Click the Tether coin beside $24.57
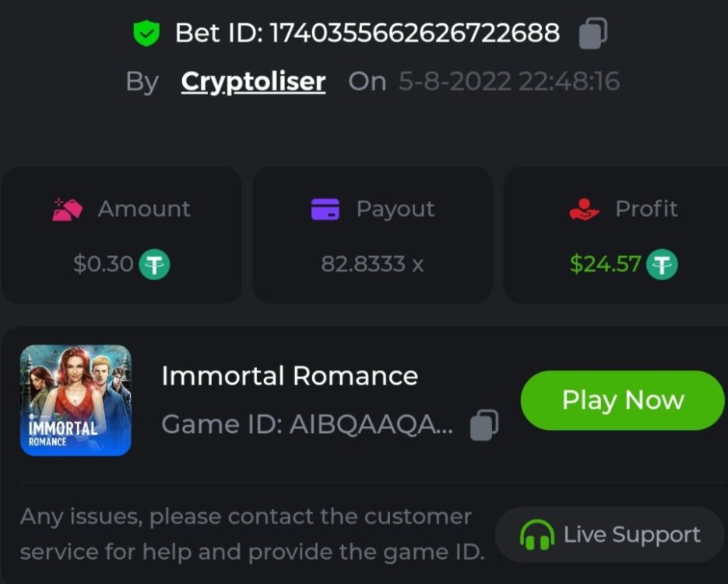 coord(663,265)
